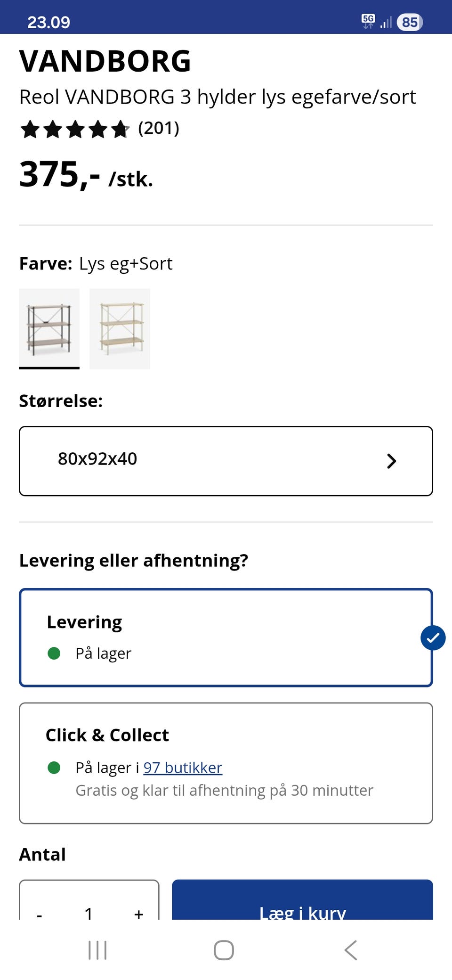This screenshot has height=980, width=452.
Task: Tap the 5G network status icon
Action: [368, 21]
